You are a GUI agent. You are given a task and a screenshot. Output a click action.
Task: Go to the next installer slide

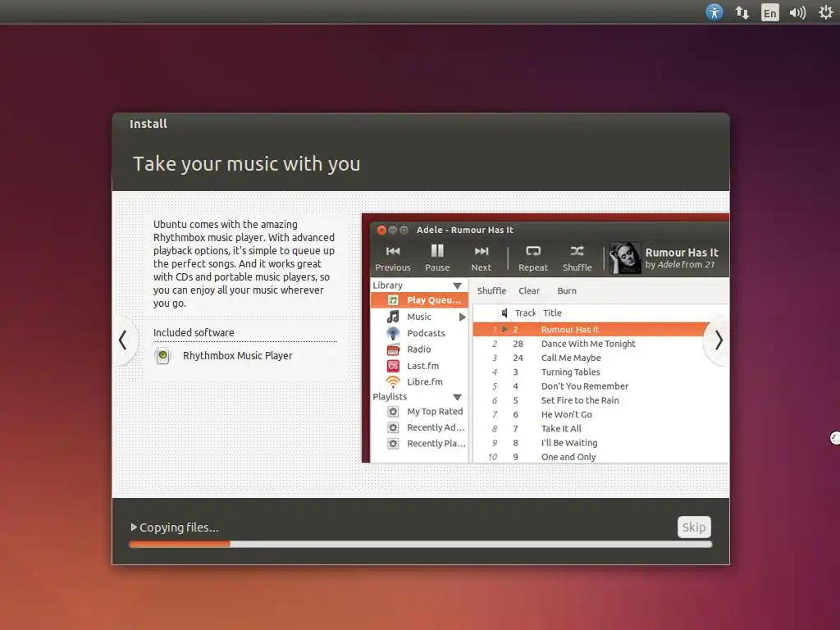click(719, 340)
